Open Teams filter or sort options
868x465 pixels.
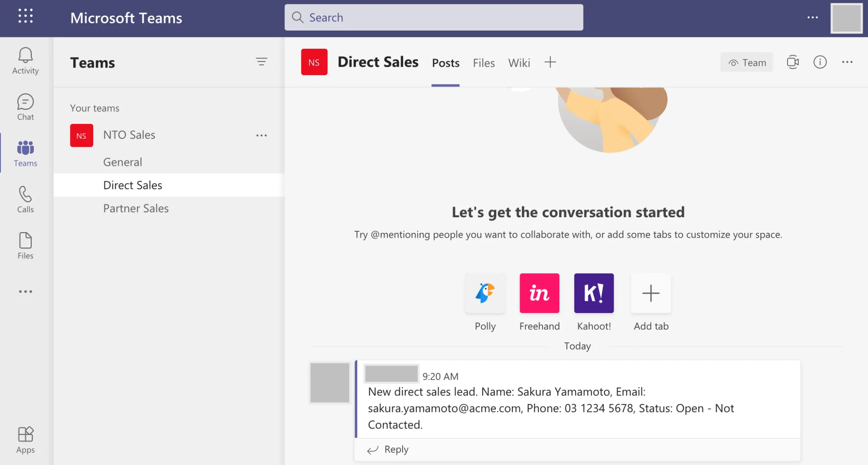262,62
